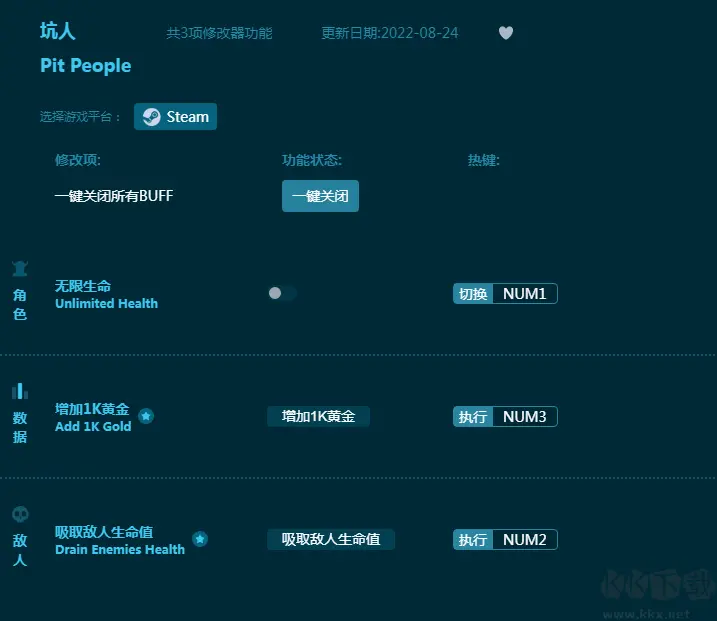Click the heart favorite icon

pyautogui.click(x=506, y=33)
